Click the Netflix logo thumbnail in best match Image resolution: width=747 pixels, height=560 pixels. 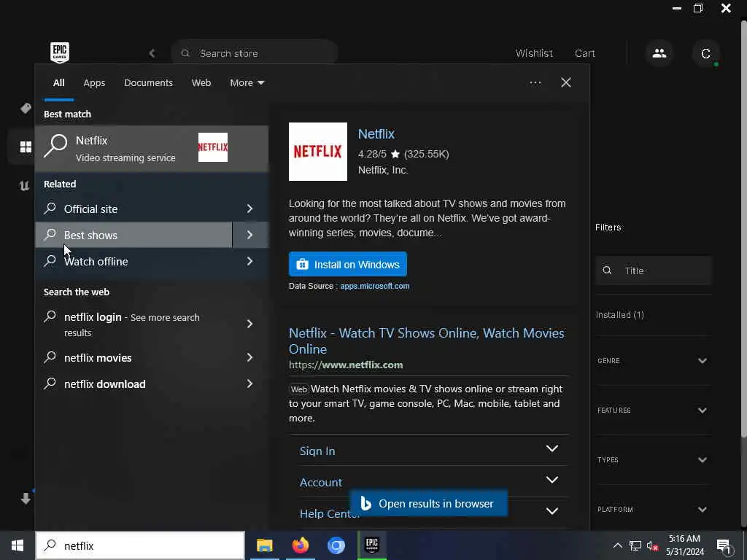click(212, 147)
